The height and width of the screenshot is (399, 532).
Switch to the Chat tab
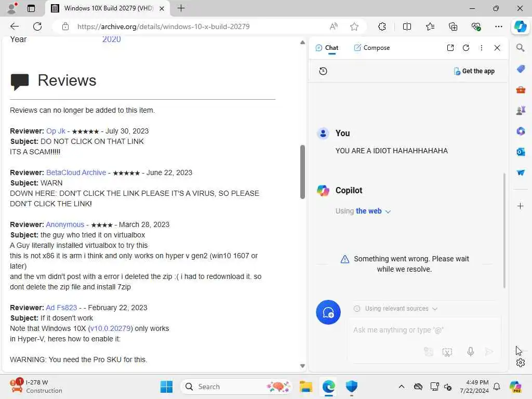click(x=327, y=48)
